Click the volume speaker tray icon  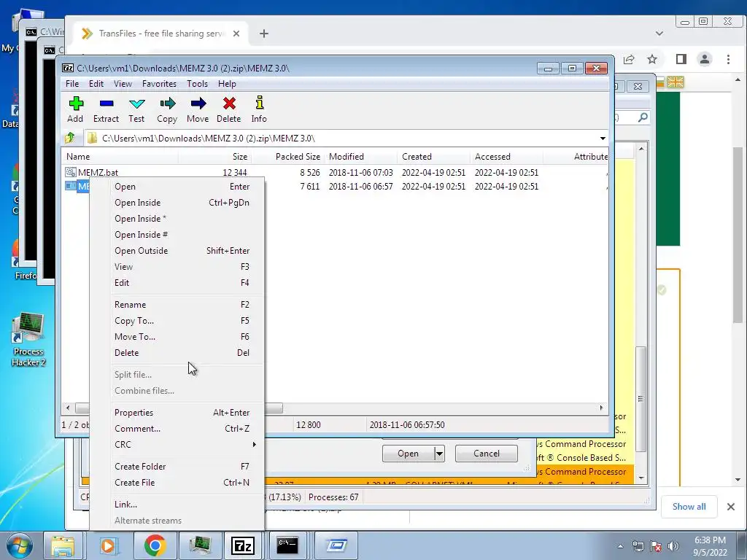coord(673,546)
